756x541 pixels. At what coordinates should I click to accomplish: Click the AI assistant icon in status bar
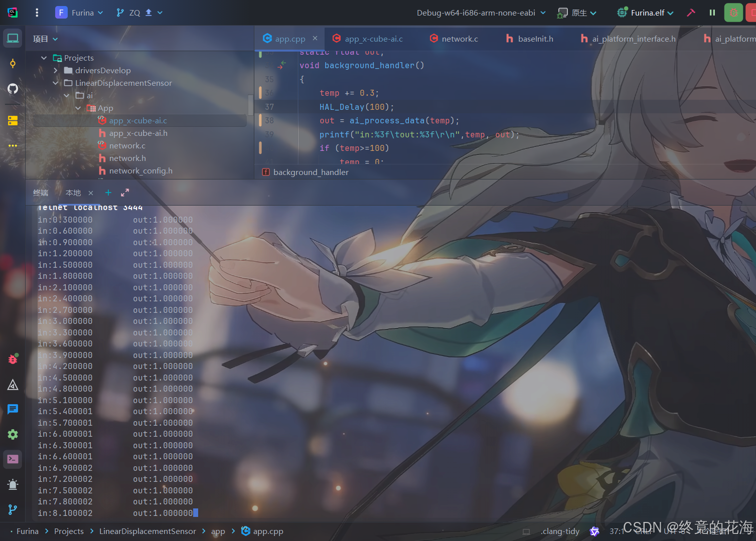tap(594, 531)
